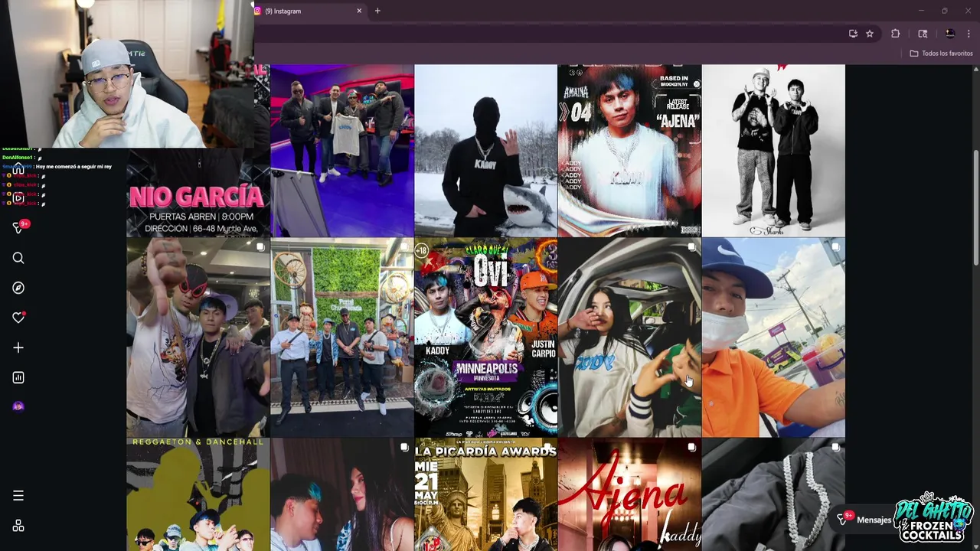Open the Nio García event post
This screenshot has height=551, width=980.
click(x=198, y=193)
